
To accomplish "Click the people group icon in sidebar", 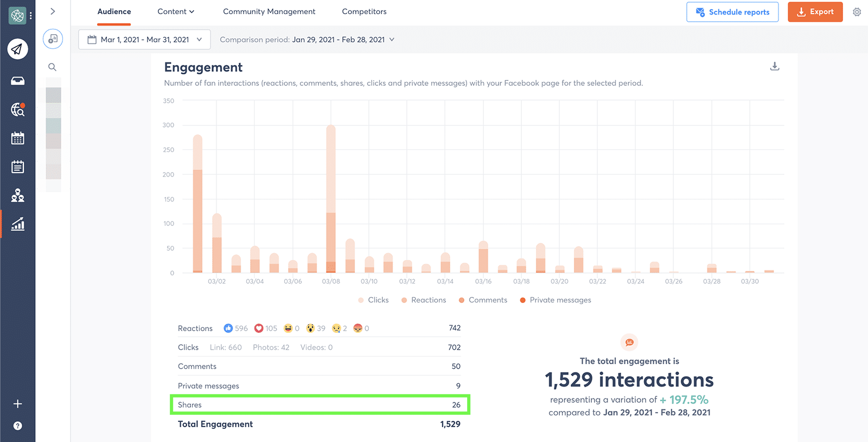I will pyautogui.click(x=17, y=195).
